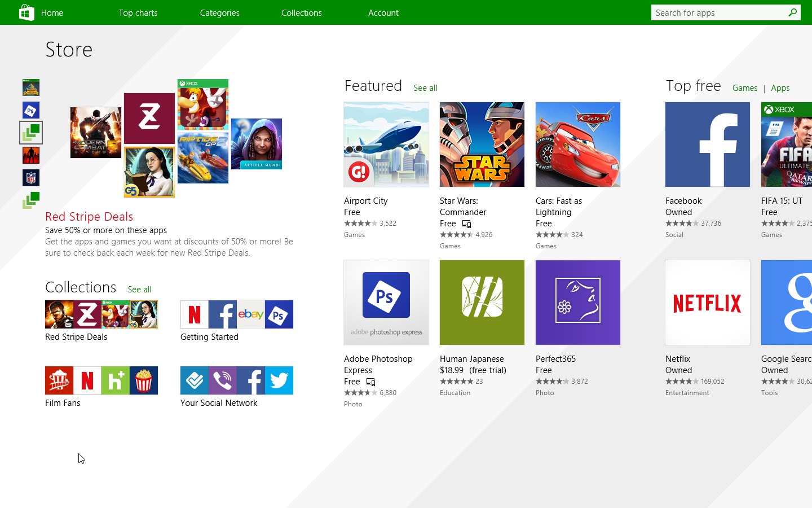Select the Star Wars: Commander icon
Image resolution: width=812 pixels, height=508 pixels.
482,144
